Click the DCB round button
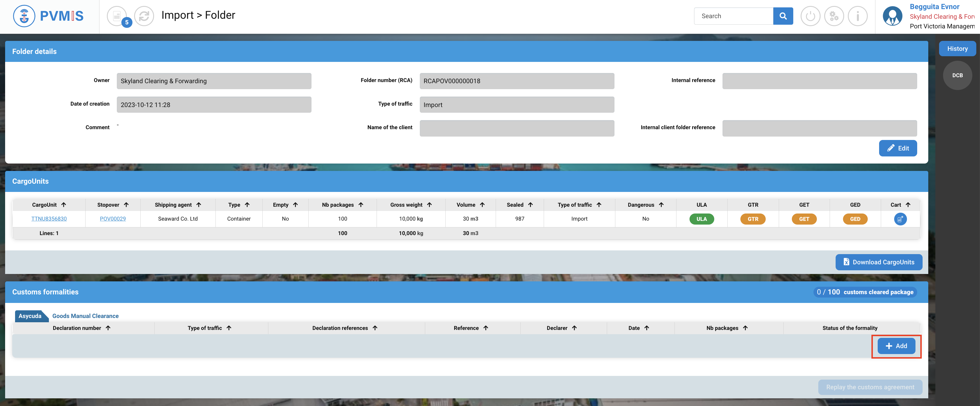Viewport: 980px width, 406px height. (957, 75)
